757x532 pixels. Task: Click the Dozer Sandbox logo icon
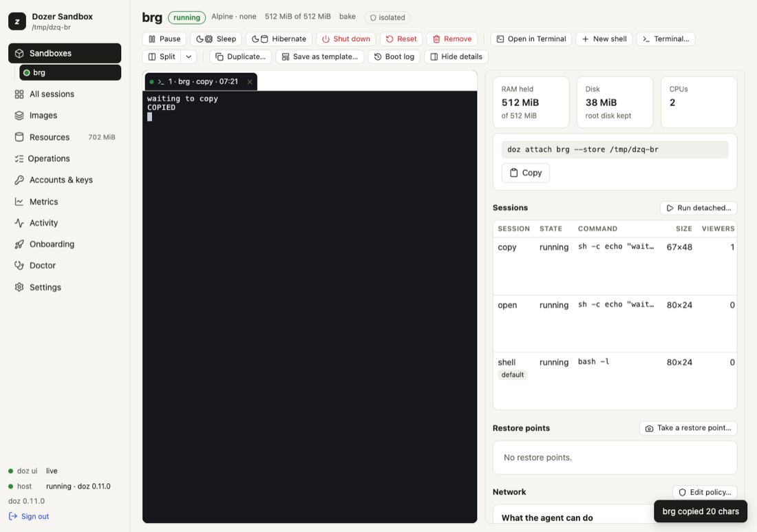(17, 21)
